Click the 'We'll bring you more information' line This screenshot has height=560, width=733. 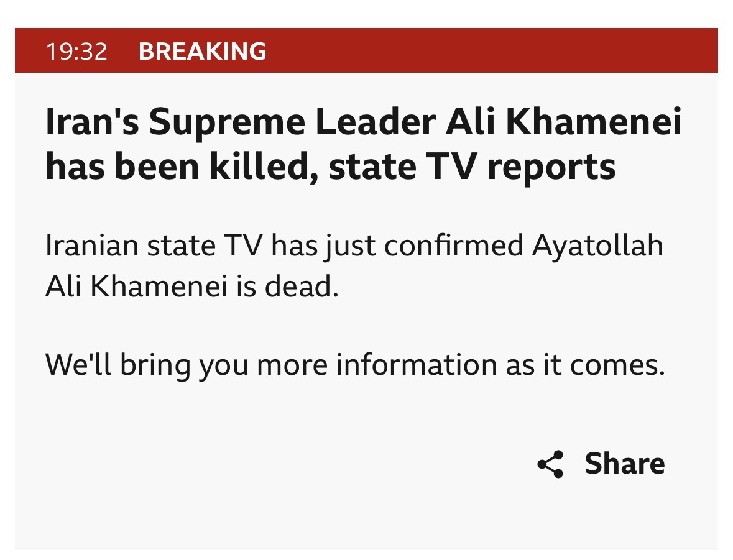pyautogui.click(x=354, y=365)
